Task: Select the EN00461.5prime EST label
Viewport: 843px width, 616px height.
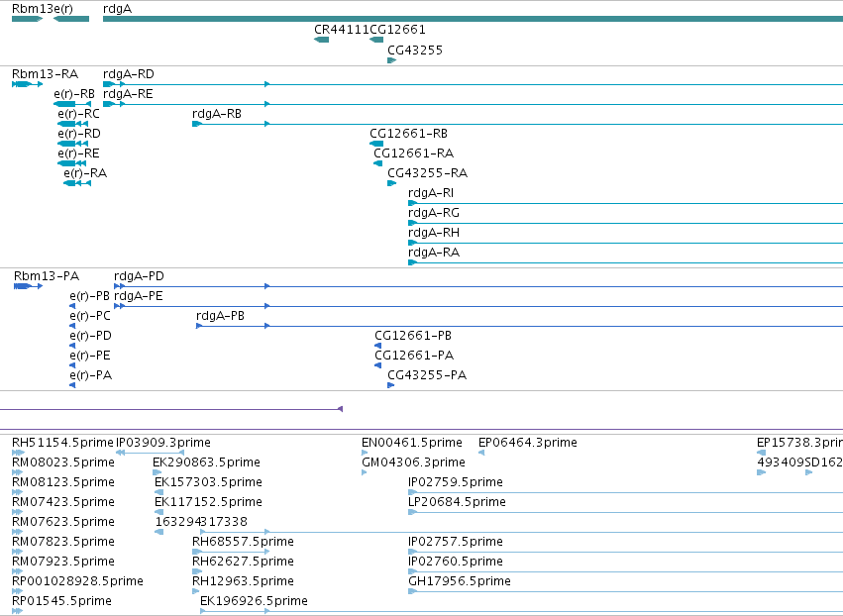Action: pos(412,443)
